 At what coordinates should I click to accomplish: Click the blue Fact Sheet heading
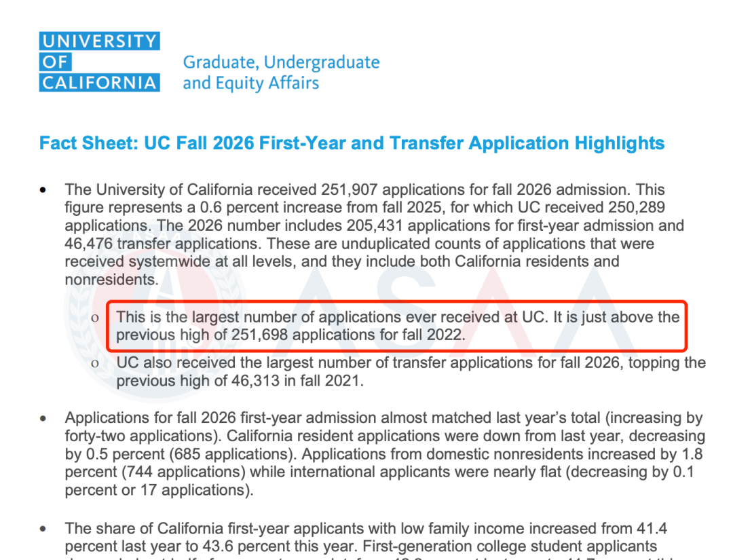click(352, 144)
